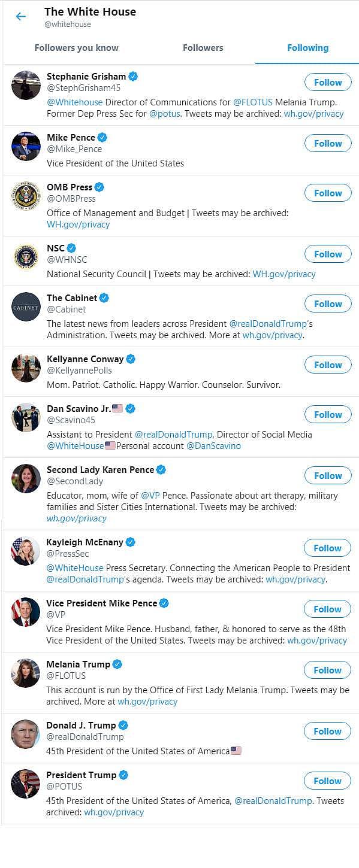Open The Cabinet logo avatar
Image resolution: width=359 pixels, height=868 pixels.
(26, 306)
